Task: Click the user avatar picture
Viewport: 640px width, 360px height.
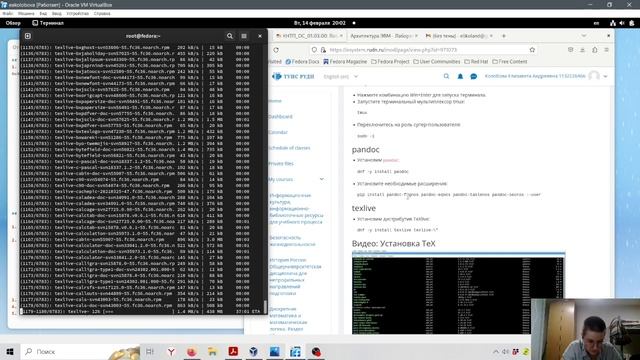Action: pyautogui.click(x=594, y=76)
